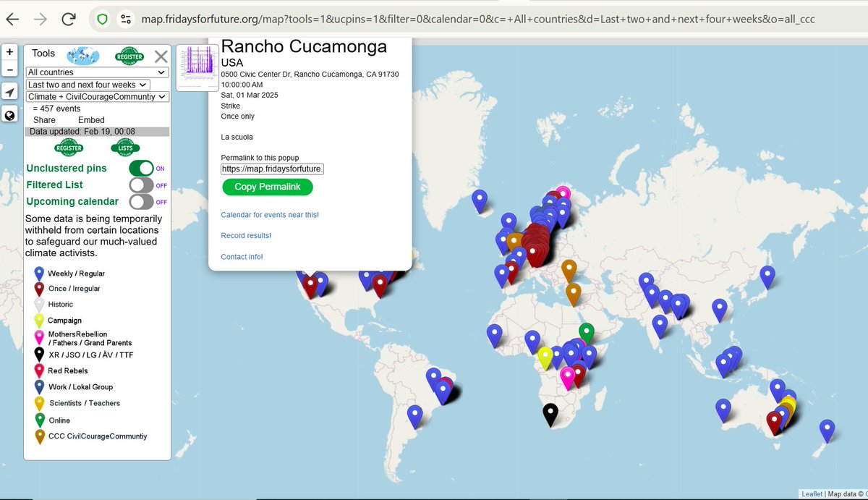868x500 pixels.
Task: Click the Scientists / Teachers yellow legend pin
Action: [39, 402]
